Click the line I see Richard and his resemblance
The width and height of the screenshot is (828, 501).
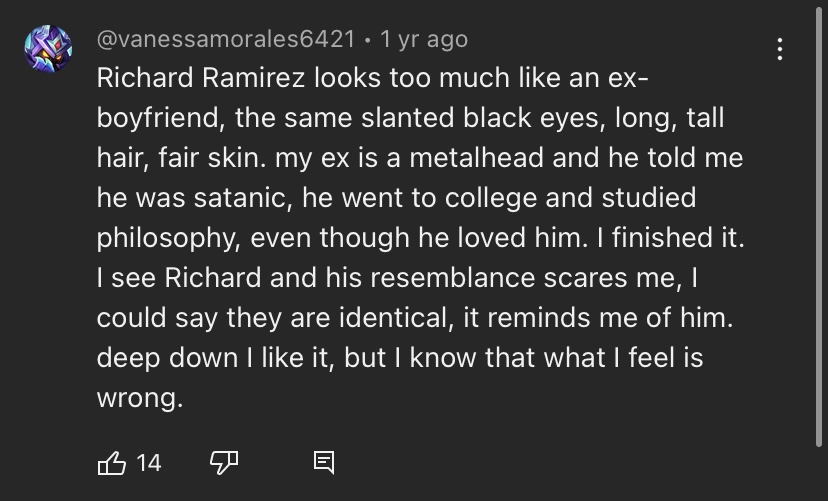coord(397,278)
